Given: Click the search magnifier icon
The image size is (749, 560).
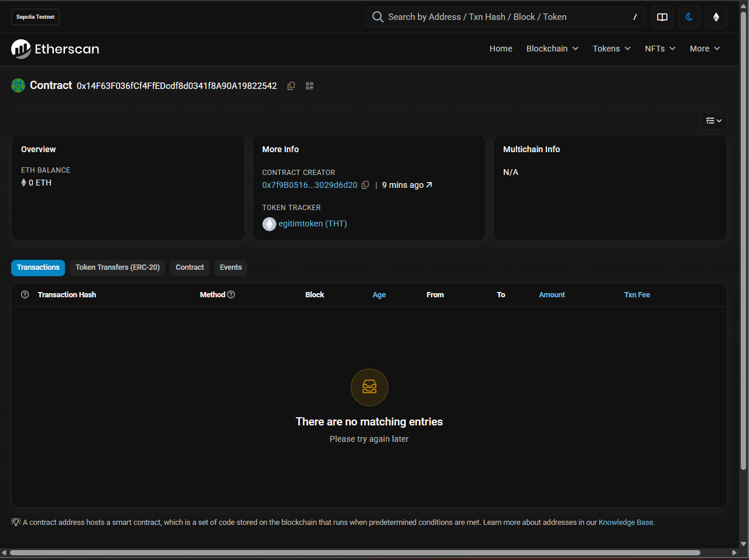Looking at the screenshot, I should (378, 17).
